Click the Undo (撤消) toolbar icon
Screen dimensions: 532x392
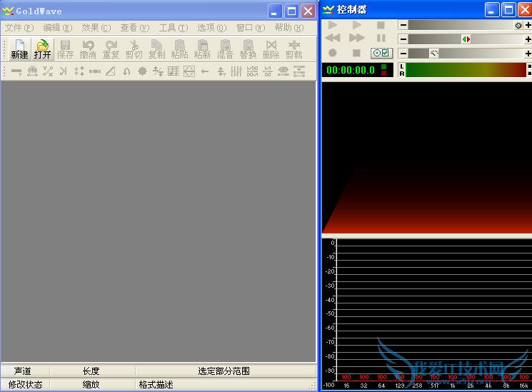[x=88, y=49]
